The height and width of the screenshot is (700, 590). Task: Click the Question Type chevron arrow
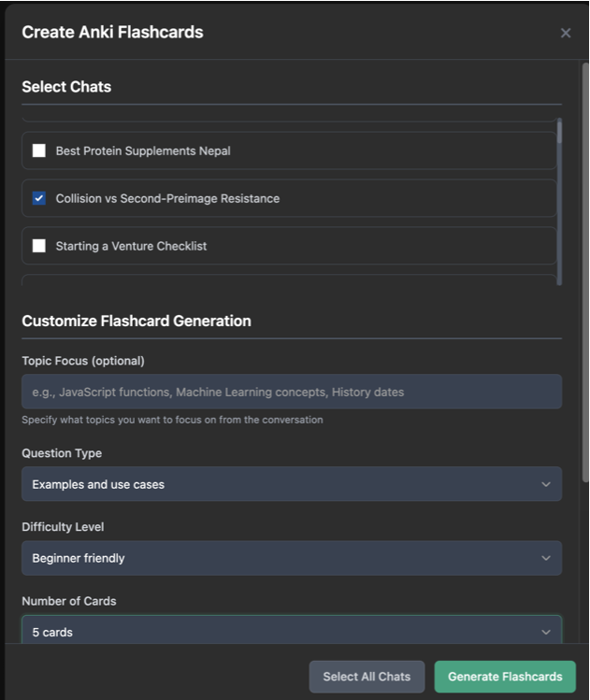[x=546, y=484]
